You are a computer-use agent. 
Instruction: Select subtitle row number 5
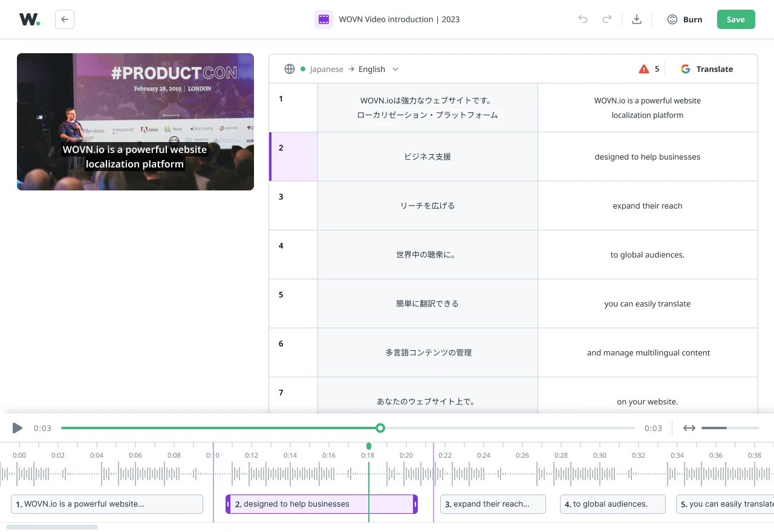(293, 303)
